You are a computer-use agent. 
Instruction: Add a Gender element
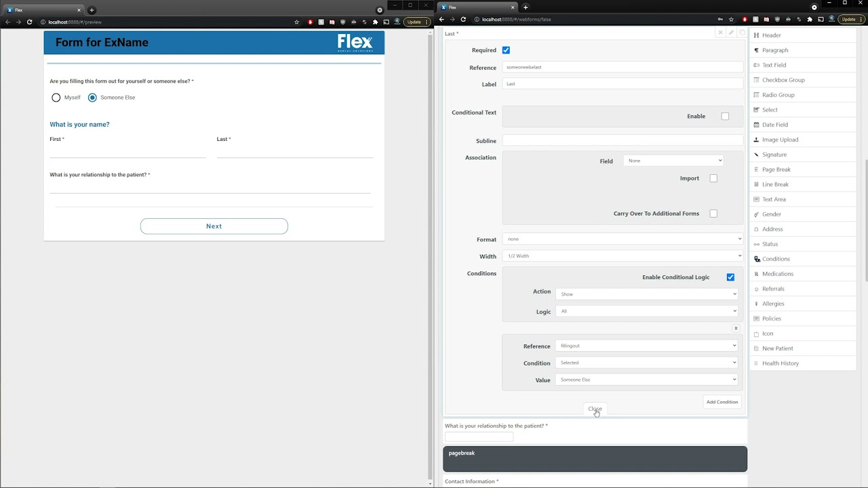pyautogui.click(x=804, y=214)
